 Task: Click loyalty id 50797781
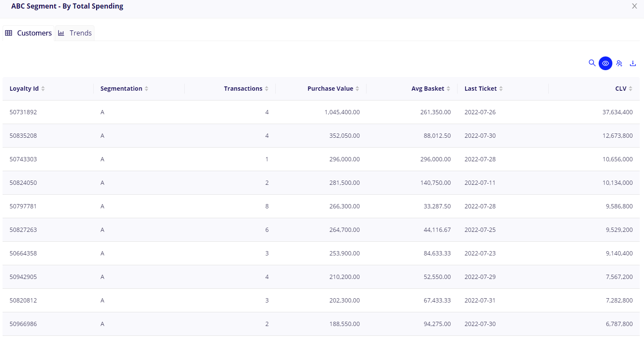(23, 206)
